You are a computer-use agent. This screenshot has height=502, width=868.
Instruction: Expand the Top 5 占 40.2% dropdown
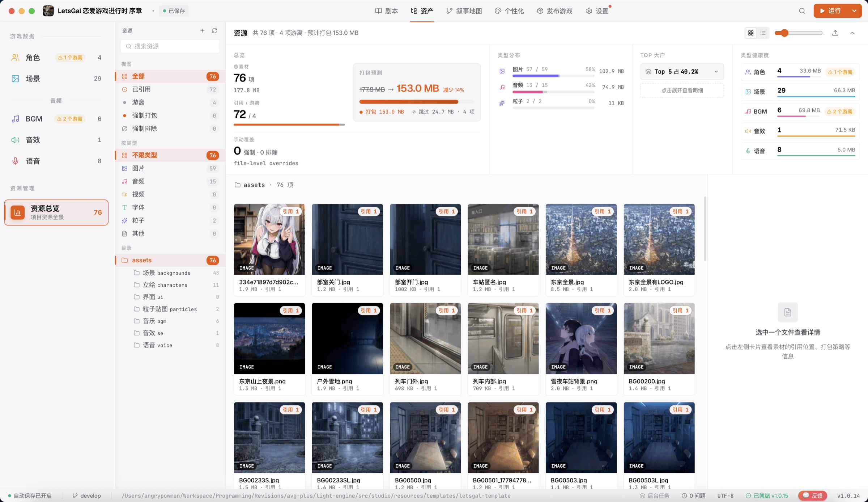tap(682, 72)
